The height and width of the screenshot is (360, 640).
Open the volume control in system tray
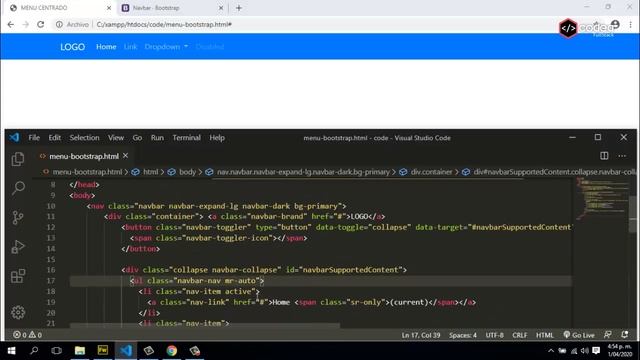pos(584,351)
